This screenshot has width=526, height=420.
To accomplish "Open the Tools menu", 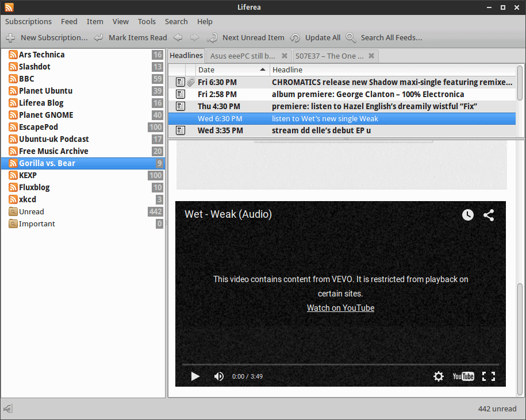I will (147, 21).
